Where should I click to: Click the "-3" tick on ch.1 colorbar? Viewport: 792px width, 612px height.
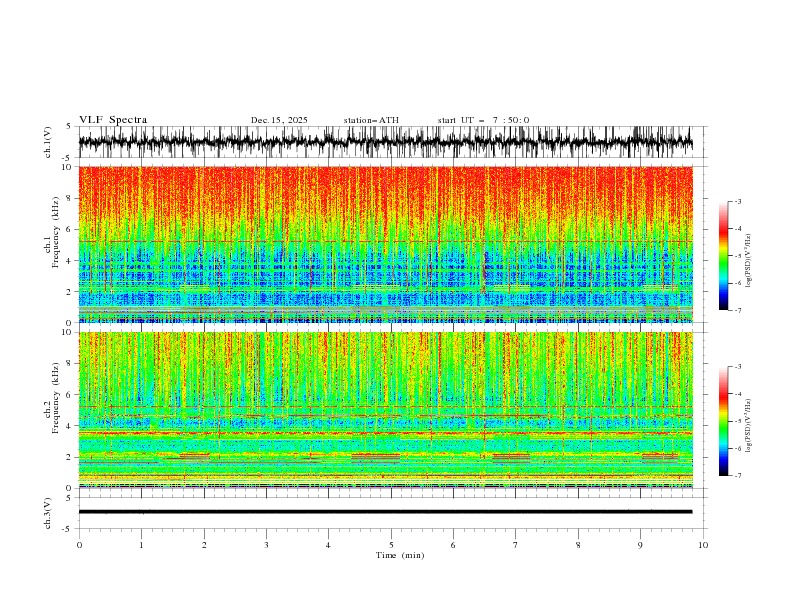(x=738, y=201)
